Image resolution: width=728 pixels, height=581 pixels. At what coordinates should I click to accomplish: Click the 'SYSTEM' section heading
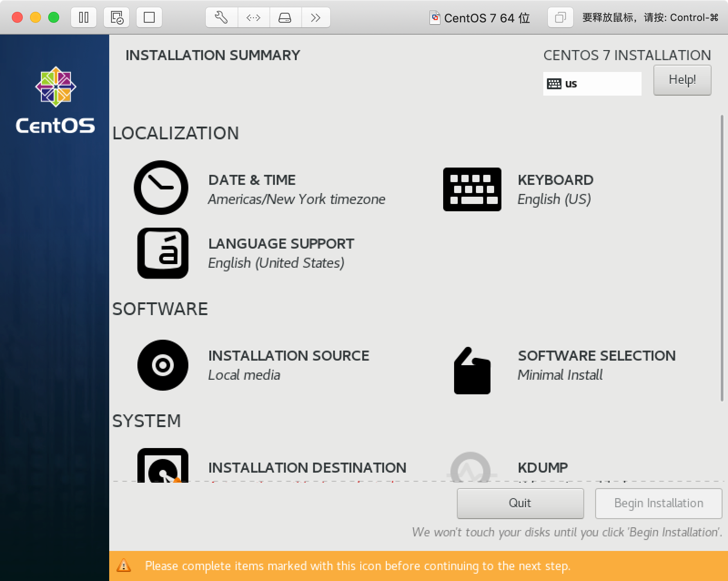tap(147, 421)
